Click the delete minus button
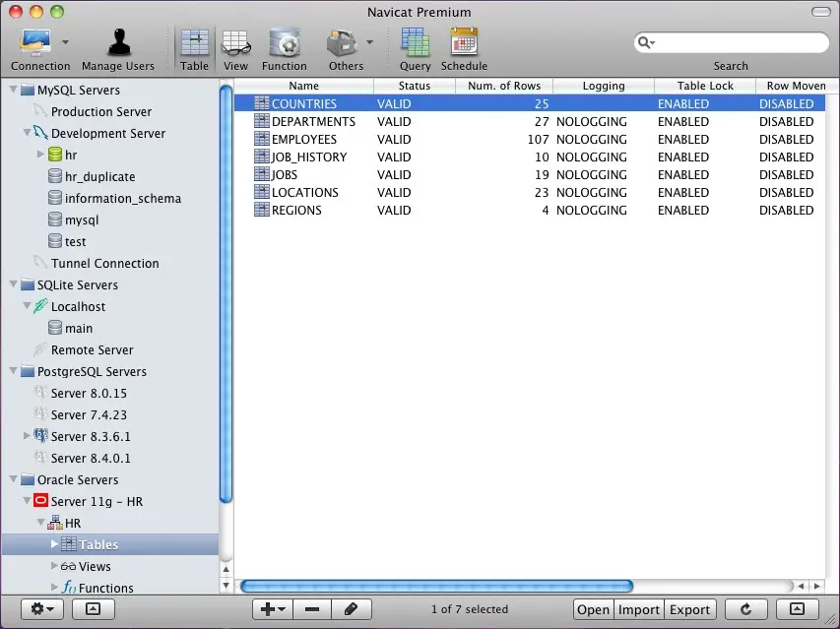 click(x=312, y=608)
